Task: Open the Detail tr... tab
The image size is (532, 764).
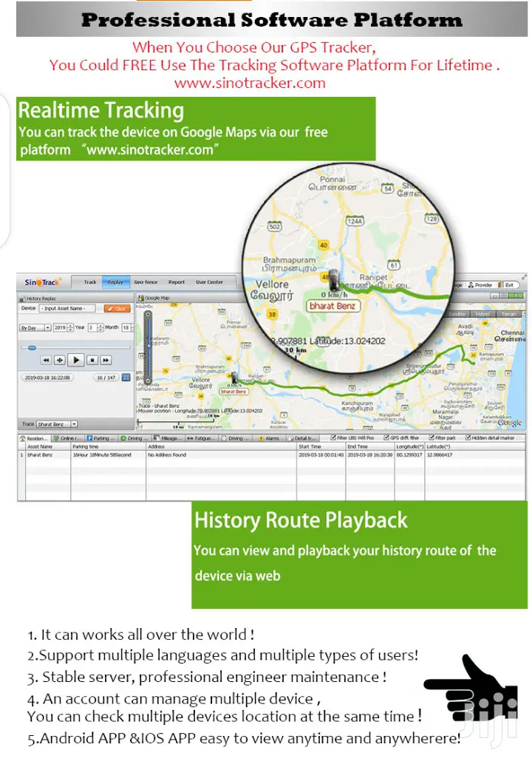Action: pyautogui.click(x=302, y=438)
